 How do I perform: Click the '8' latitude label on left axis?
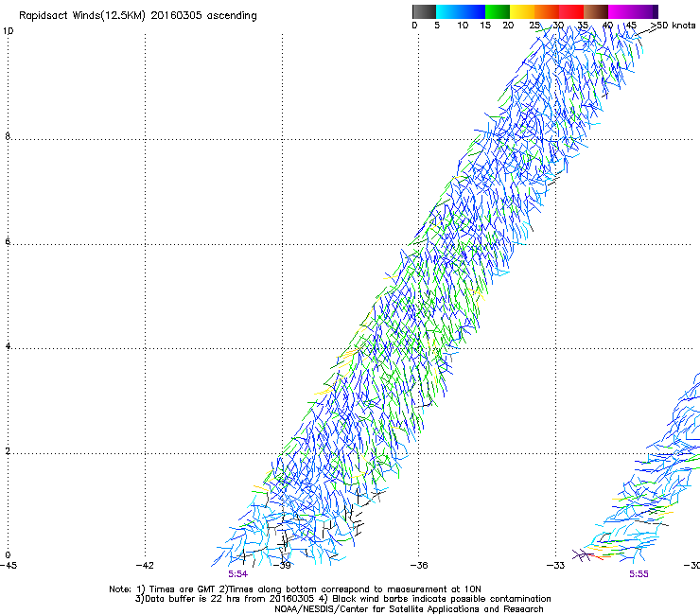click(x=8, y=136)
